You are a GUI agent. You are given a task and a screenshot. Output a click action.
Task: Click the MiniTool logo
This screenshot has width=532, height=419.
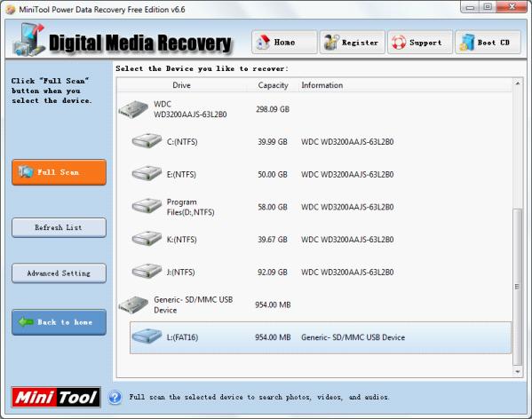[x=56, y=397]
